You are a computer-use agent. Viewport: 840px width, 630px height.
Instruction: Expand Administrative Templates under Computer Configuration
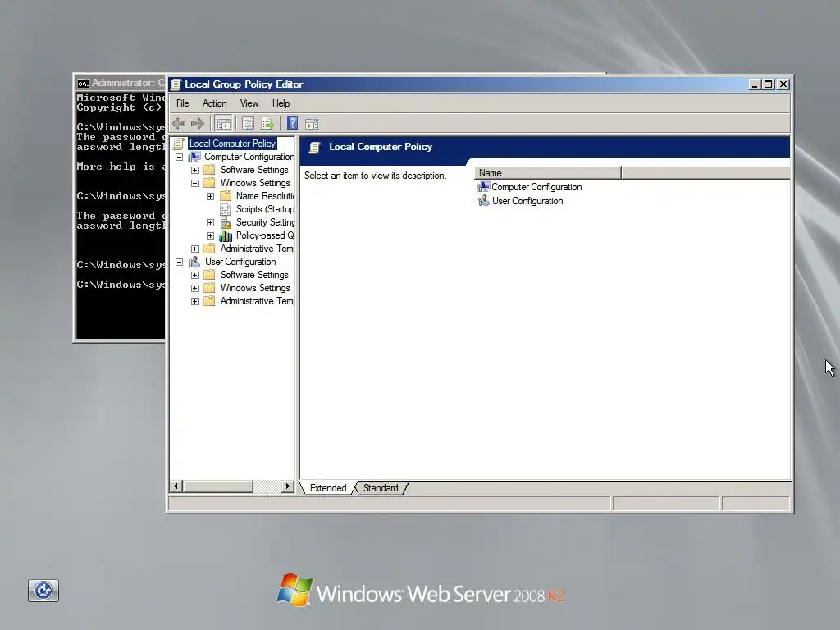click(x=195, y=249)
